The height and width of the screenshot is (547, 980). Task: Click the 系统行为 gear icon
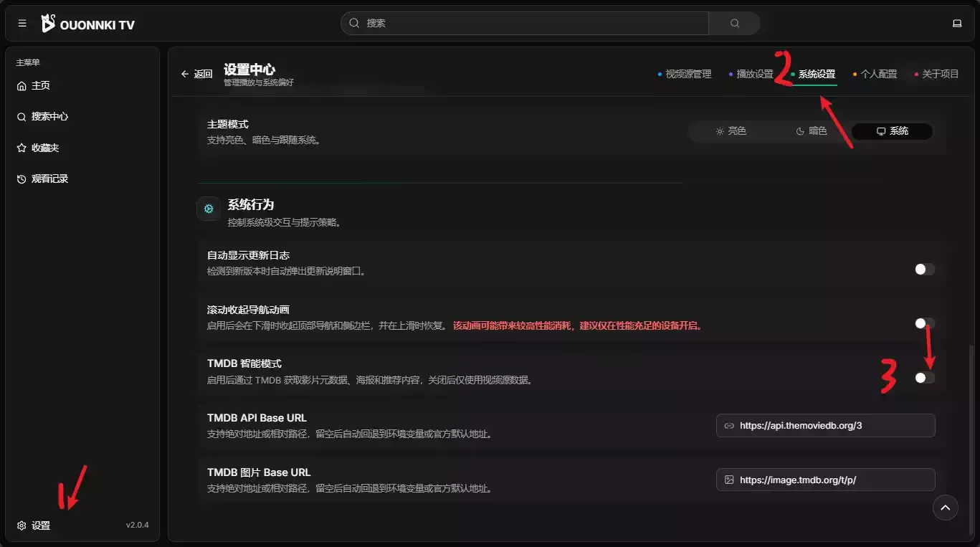209,209
